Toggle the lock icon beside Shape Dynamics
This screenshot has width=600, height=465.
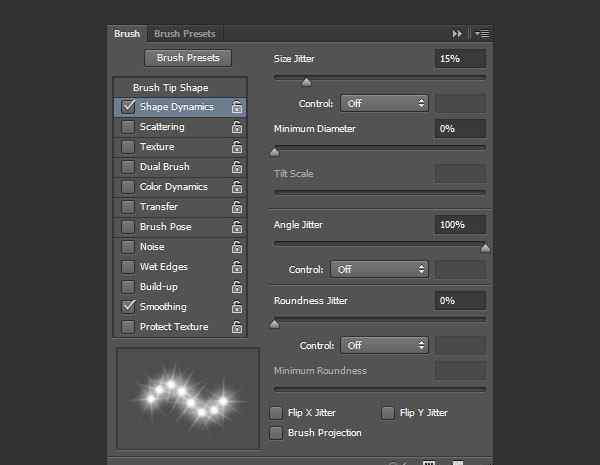(x=237, y=107)
